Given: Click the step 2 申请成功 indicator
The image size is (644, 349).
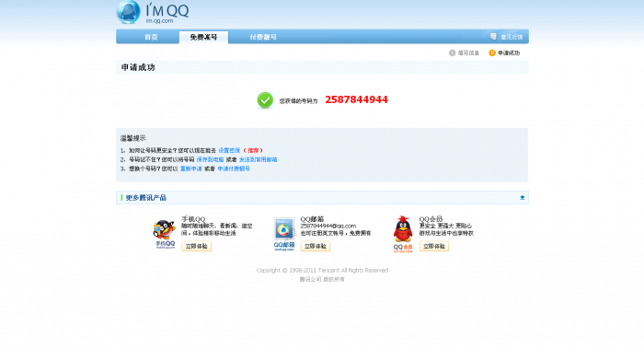Looking at the screenshot, I should (504, 53).
